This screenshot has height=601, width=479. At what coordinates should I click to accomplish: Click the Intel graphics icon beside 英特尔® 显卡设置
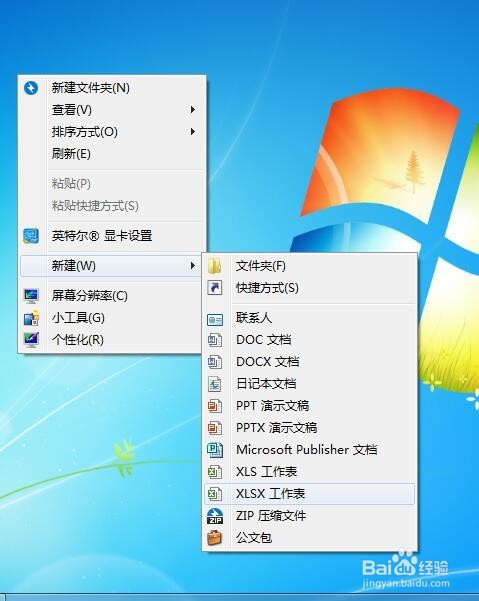31,236
